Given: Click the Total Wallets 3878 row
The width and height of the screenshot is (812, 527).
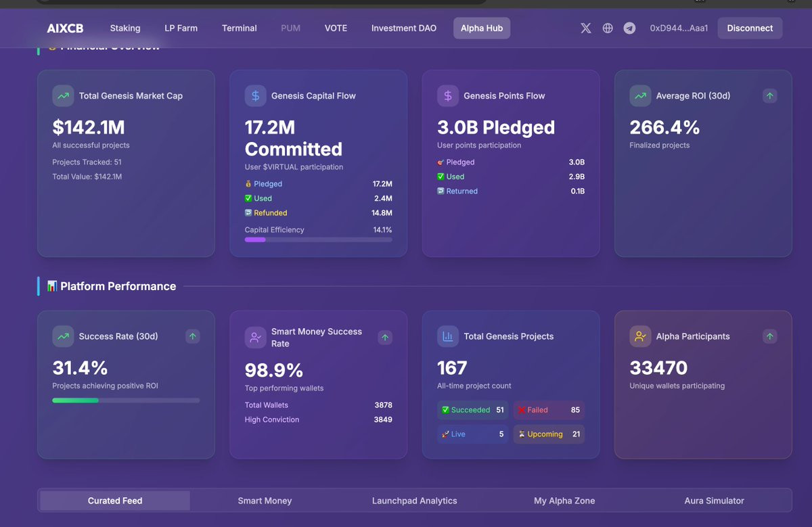Looking at the screenshot, I should click(319, 405).
